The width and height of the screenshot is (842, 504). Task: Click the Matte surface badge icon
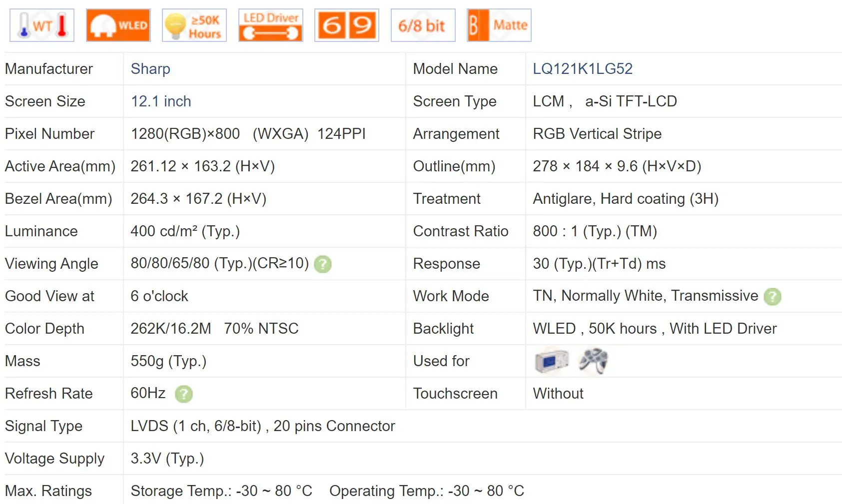point(499,25)
